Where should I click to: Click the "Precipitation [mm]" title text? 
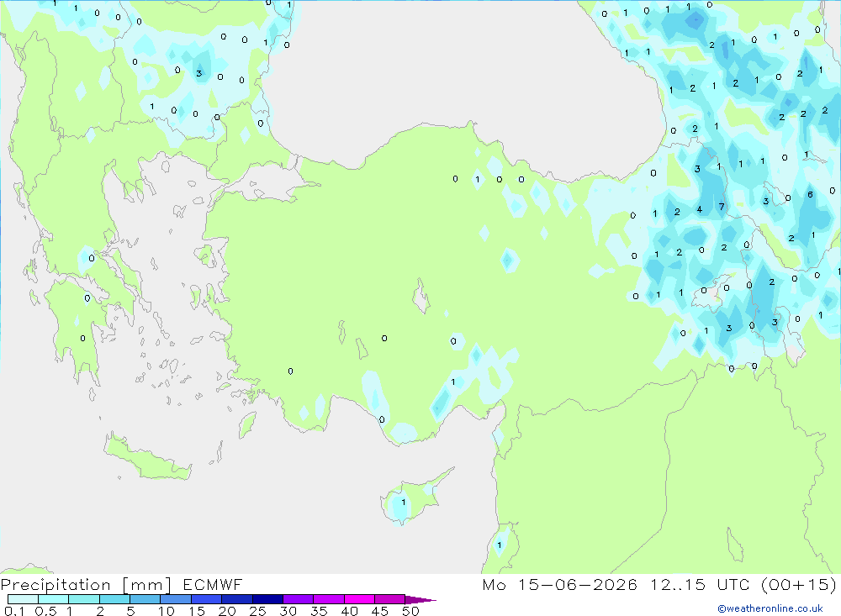pos(86,585)
